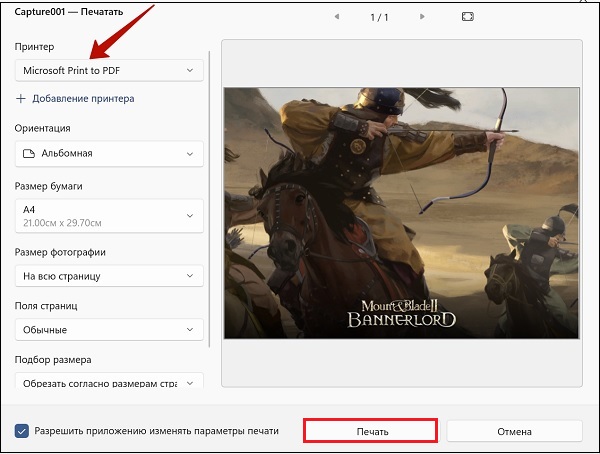Screen dimensions: 600x454
Task: Click the Поля страниц label
Action: (46, 306)
